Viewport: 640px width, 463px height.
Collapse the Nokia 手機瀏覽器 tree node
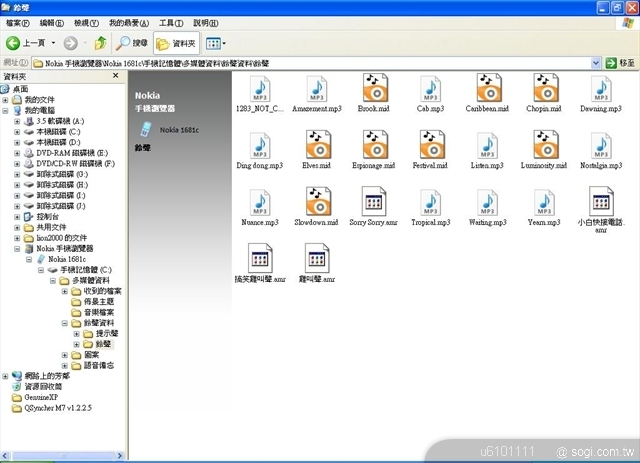point(17,249)
